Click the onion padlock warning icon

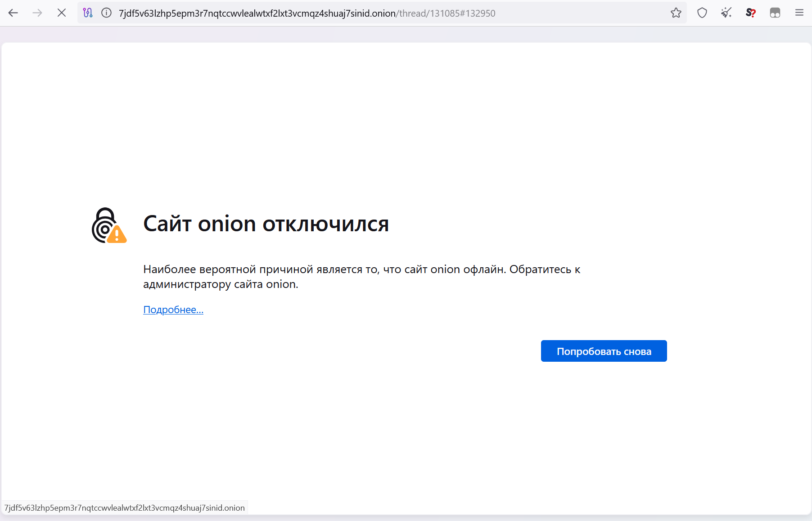coord(109,225)
